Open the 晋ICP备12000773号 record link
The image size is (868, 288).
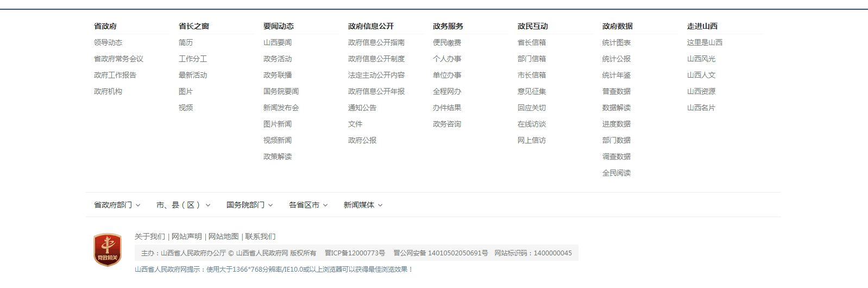tap(355, 253)
